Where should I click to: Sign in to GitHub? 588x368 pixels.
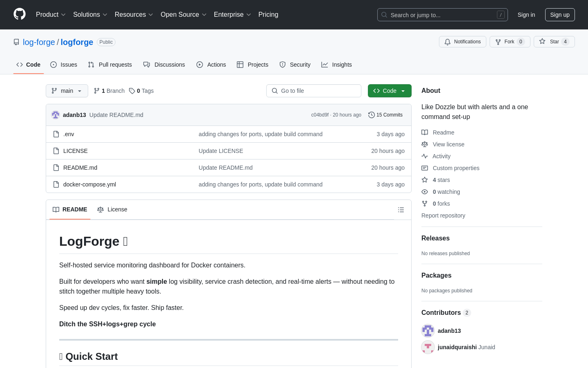click(x=526, y=15)
